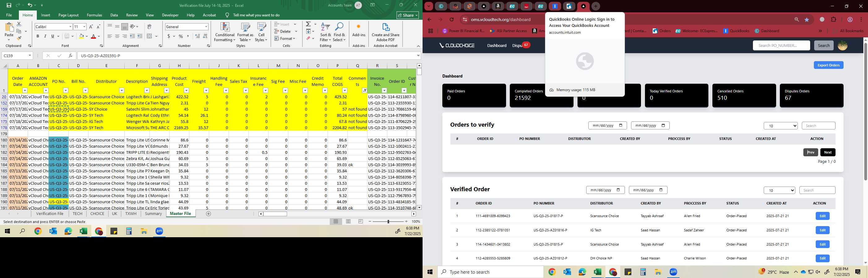Toggle Bold formatting

[x=38, y=36]
